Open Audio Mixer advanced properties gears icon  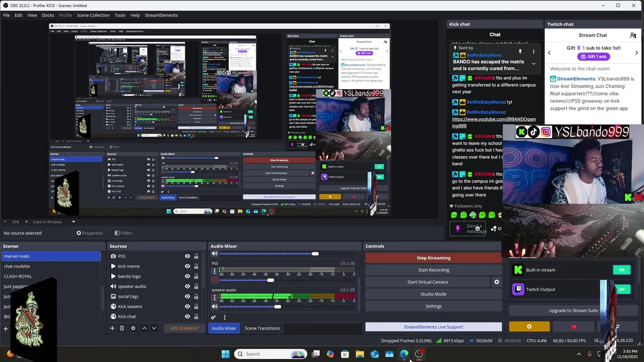[213, 317]
